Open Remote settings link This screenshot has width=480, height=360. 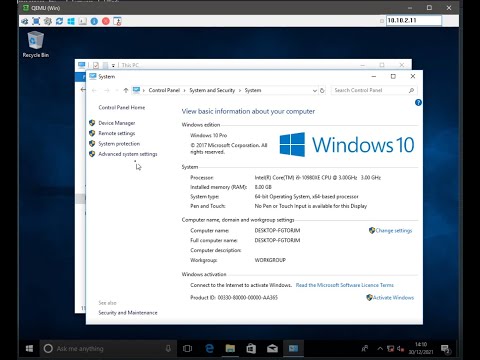117,133
